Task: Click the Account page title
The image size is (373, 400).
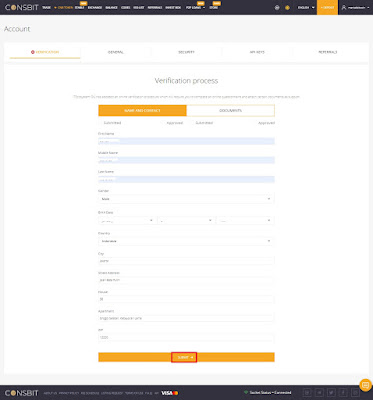Action: [17, 29]
